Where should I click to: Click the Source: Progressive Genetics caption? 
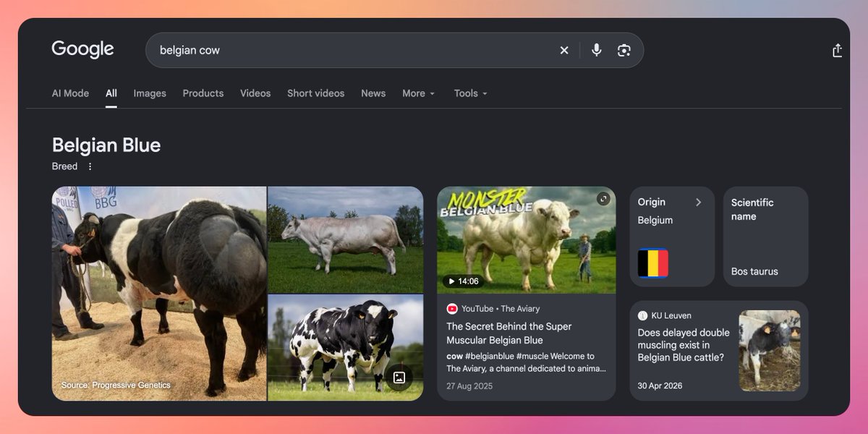tap(116, 386)
